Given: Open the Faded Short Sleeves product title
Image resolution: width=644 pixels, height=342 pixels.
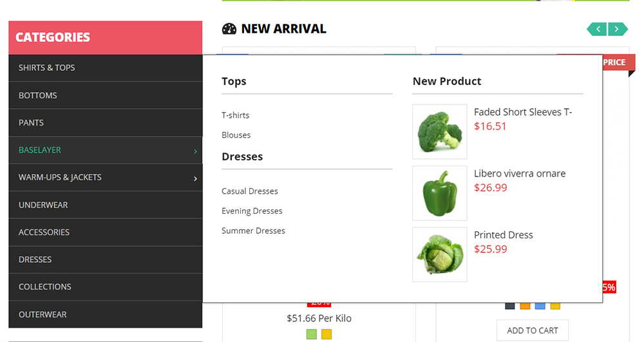Looking at the screenshot, I should [523, 112].
